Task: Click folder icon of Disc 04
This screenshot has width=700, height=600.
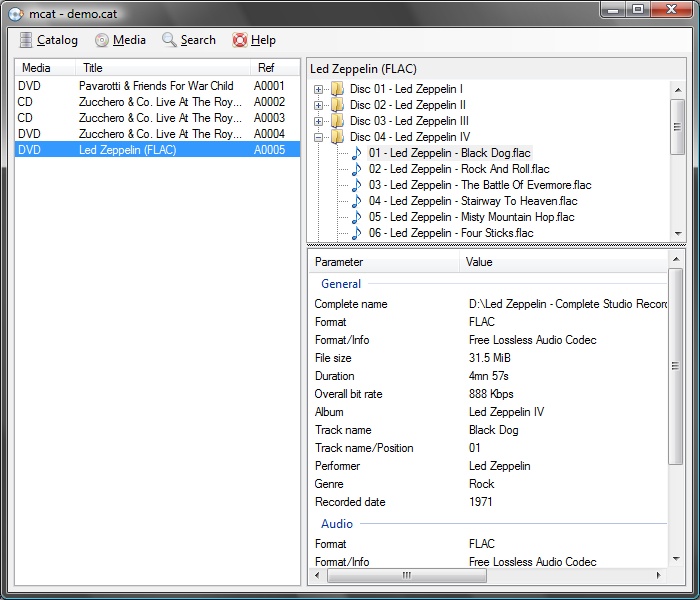Action: coord(338,137)
